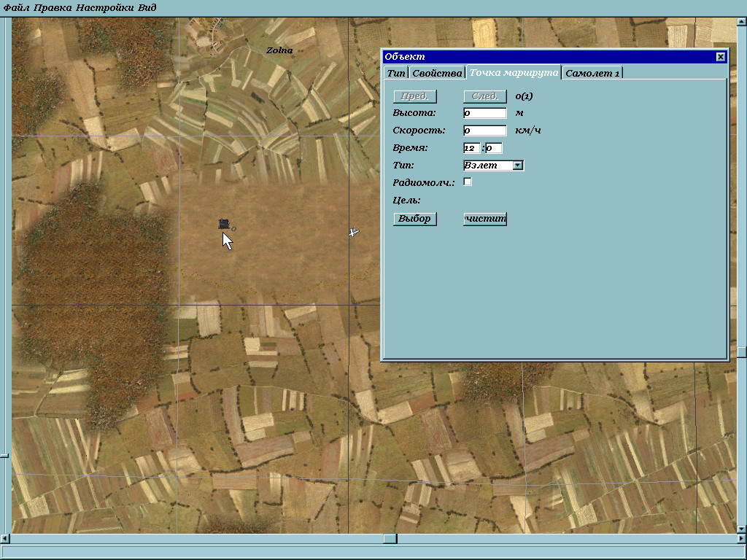Switch to the Свойства tab
Image resolution: width=747 pixels, height=560 pixels.
click(437, 73)
